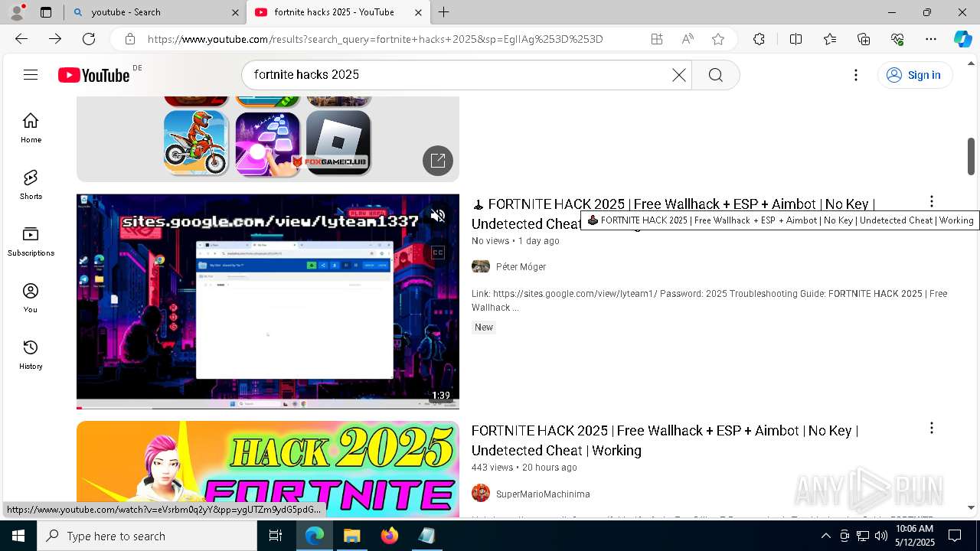The height and width of the screenshot is (551, 980).
Task: Click Péter Móger channel avatar
Action: pos(481,266)
